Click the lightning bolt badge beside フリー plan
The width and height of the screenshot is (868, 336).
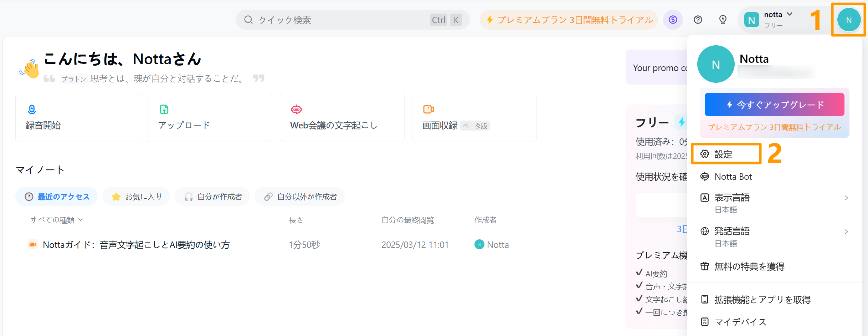pos(682,122)
